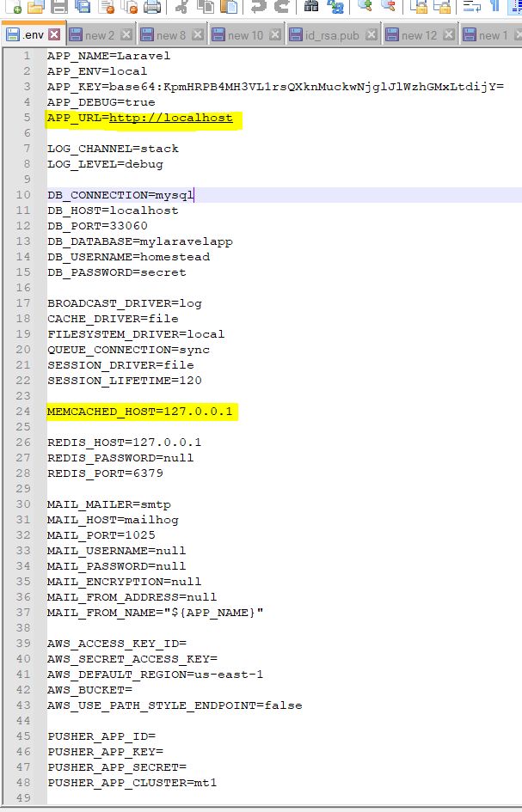Screen dimensions: 522x812
Task: Click the LOG_LEVEL=debug line
Action: [105, 164]
